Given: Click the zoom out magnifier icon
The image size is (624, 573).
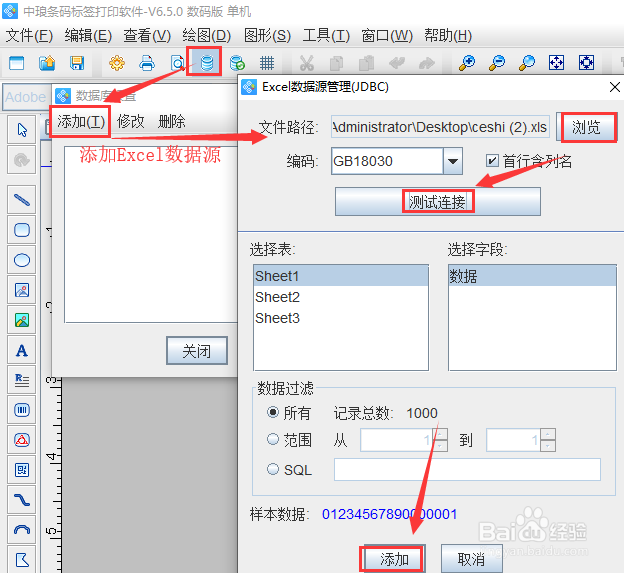Looking at the screenshot, I should click(x=497, y=63).
